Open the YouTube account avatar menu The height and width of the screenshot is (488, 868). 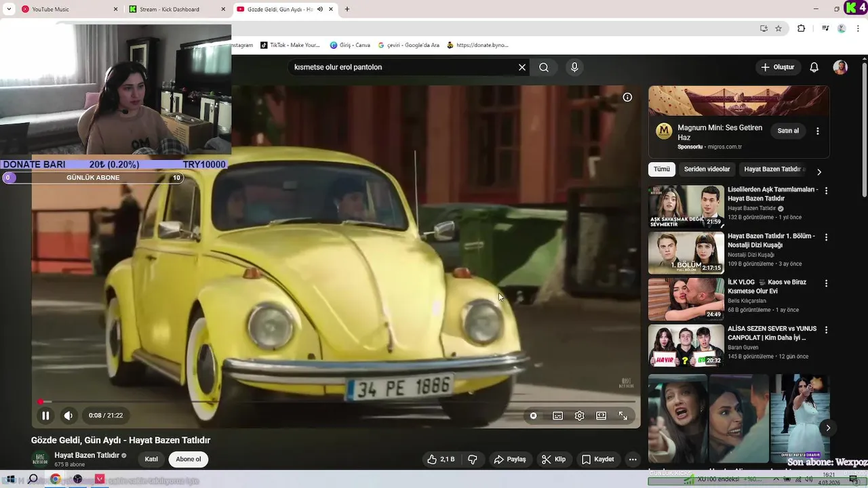point(840,67)
